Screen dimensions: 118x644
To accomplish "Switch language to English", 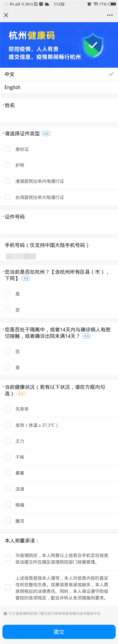I will click(12, 87).
